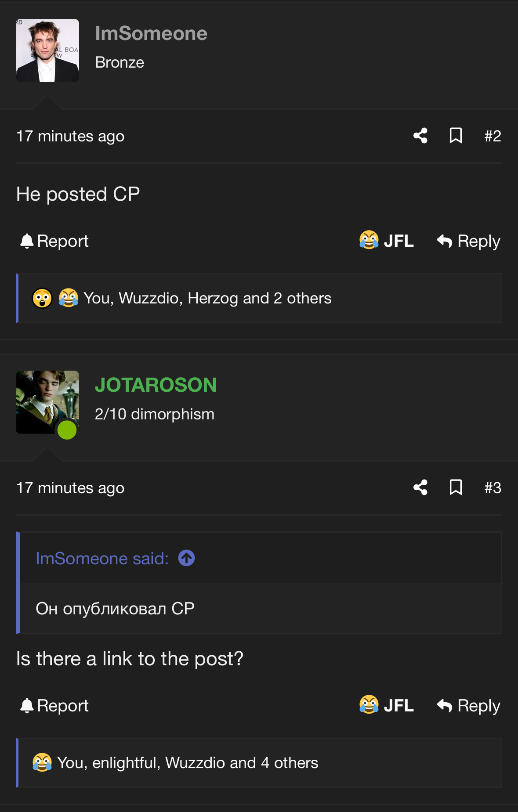Image resolution: width=518 pixels, height=812 pixels.
Task: View ImSomeone's avatar image
Action: [x=47, y=51]
